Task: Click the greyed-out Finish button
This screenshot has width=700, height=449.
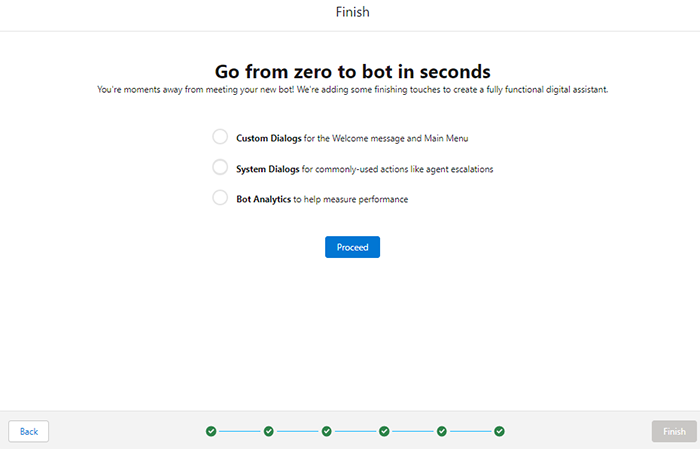Action: (x=674, y=431)
